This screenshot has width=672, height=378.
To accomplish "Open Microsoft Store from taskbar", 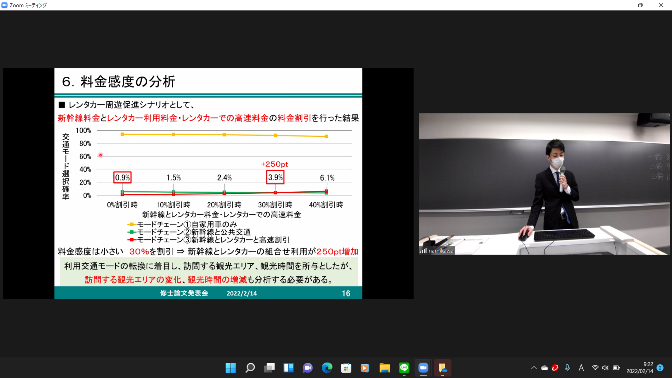I will pos(346,368).
